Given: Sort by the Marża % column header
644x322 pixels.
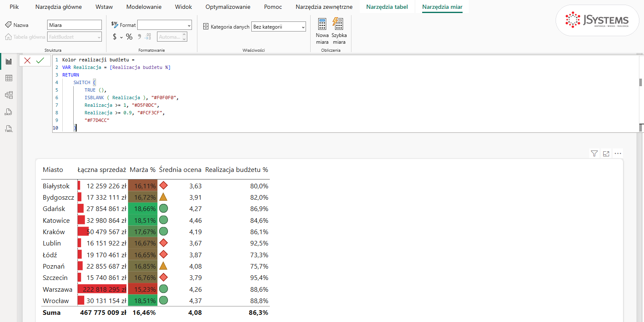Looking at the screenshot, I should pyautogui.click(x=143, y=170).
